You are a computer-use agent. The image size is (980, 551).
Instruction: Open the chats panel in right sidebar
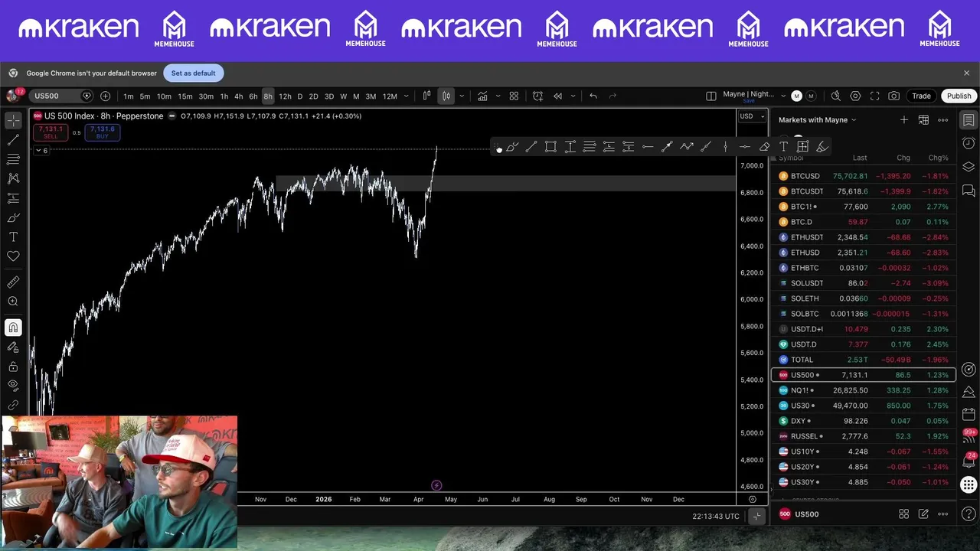969,191
